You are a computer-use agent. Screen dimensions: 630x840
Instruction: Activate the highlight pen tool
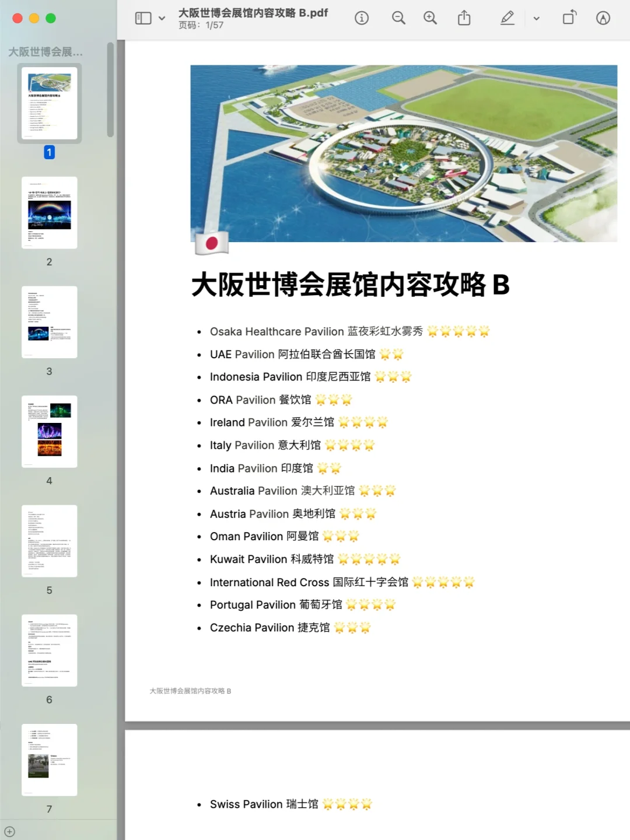point(508,18)
